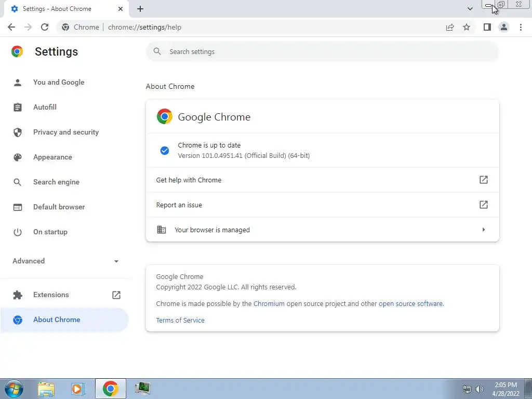Follow the Chromium link
This screenshot has width=532, height=399.
269,303
